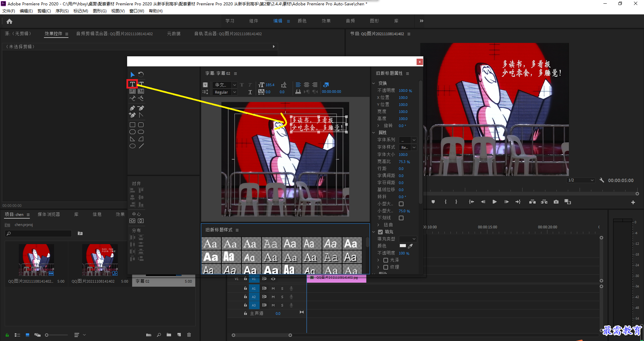Toggle lock on track A3
Screen dimensions: 644x341
coord(246,305)
